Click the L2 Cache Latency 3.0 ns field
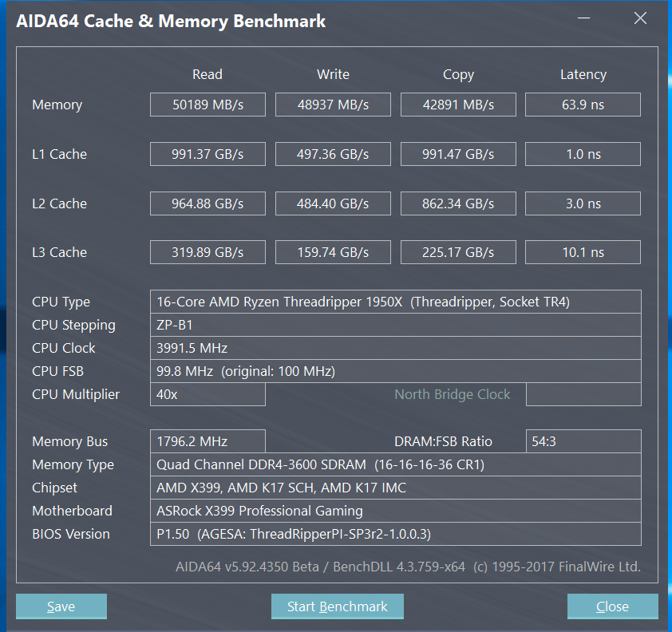 click(x=583, y=203)
